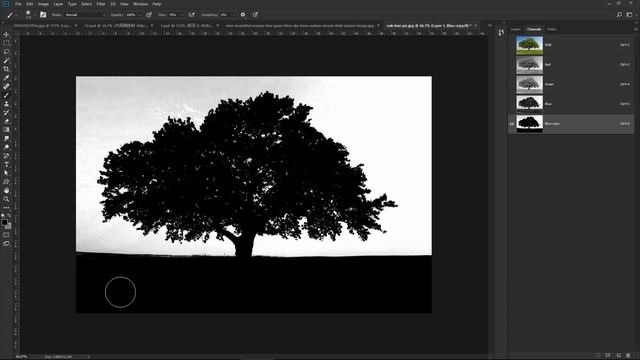This screenshot has width=640, height=360.
Task: Select the Magic Wand tool
Action: pyautogui.click(x=6, y=60)
